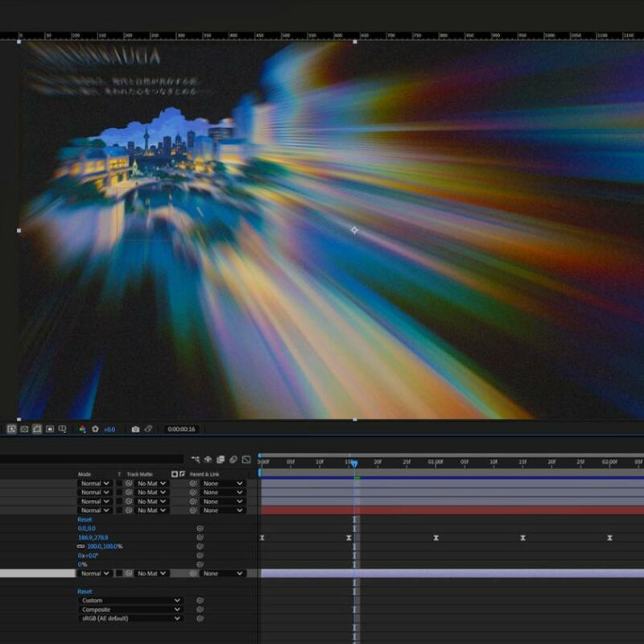
Task: Click the reset exposure icon
Action: tap(95, 429)
